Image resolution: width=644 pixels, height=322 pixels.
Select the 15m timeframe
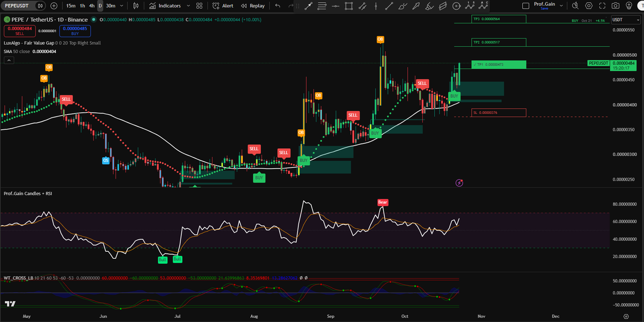71,5
